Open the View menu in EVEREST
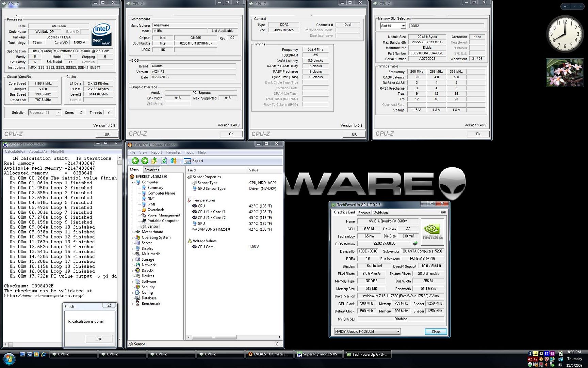588x368 pixels. (x=143, y=152)
